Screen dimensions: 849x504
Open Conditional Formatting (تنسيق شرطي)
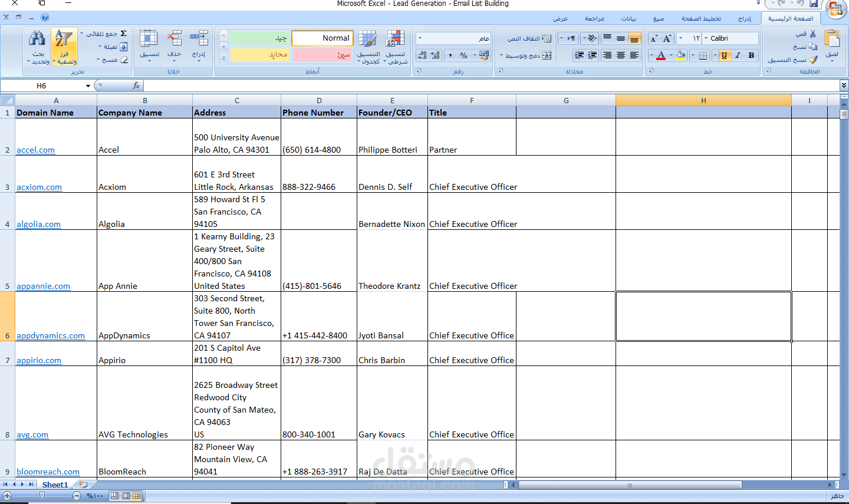[x=396, y=47]
